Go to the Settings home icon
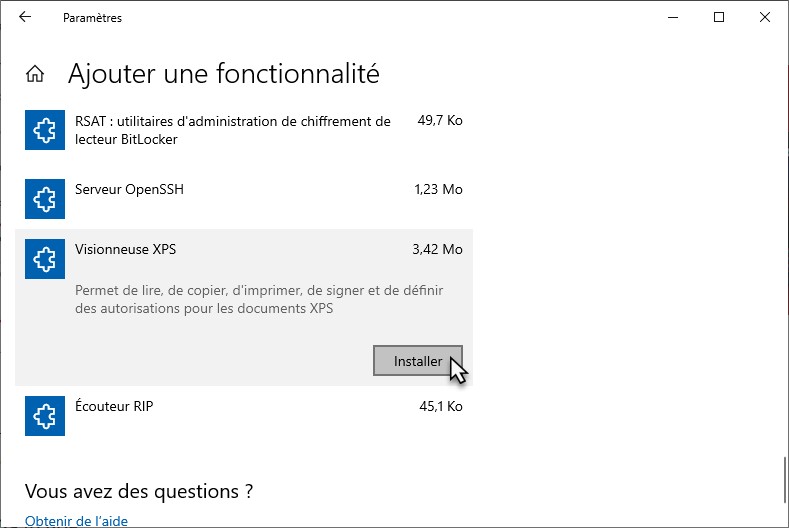The image size is (789, 528). coord(35,74)
